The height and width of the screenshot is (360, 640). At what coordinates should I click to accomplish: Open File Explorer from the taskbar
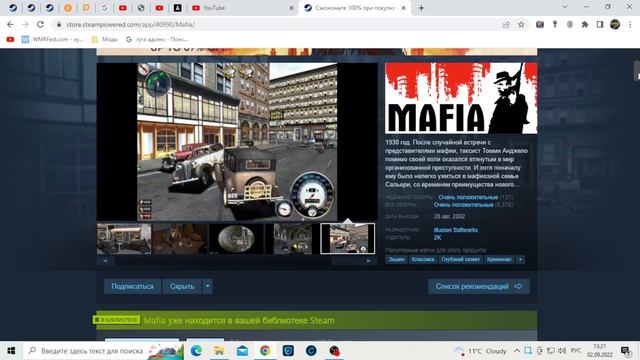click(219, 351)
